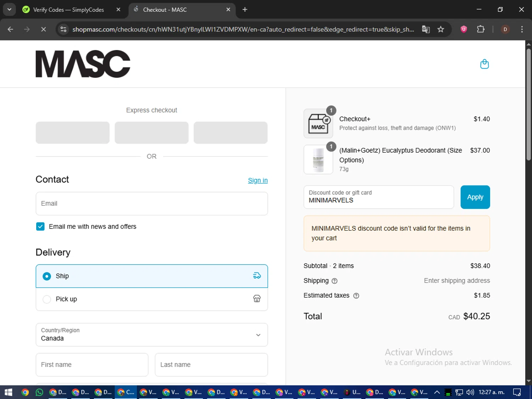The height and width of the screenshot is (399, 532).
Task: Open the shopping bag cart icon
Action: coord(484,64)
